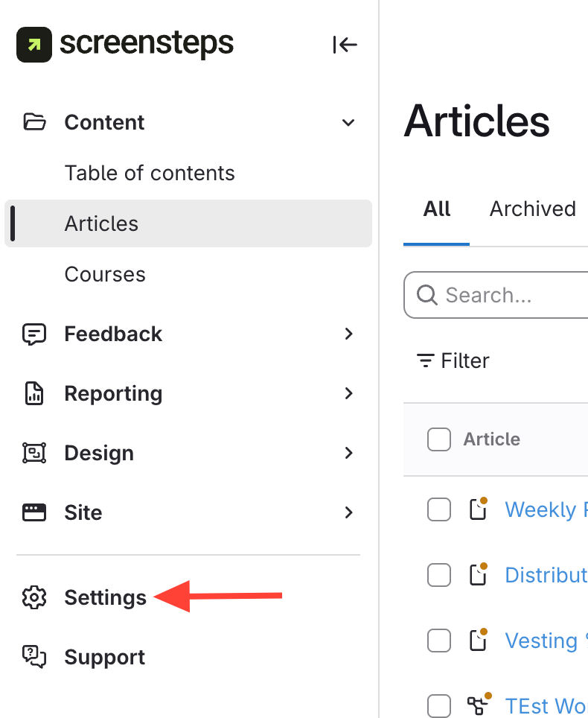Click the Feedback speech bubble icon
The width and height of the screenshot is (588, 718).
[x=34, y=334]
